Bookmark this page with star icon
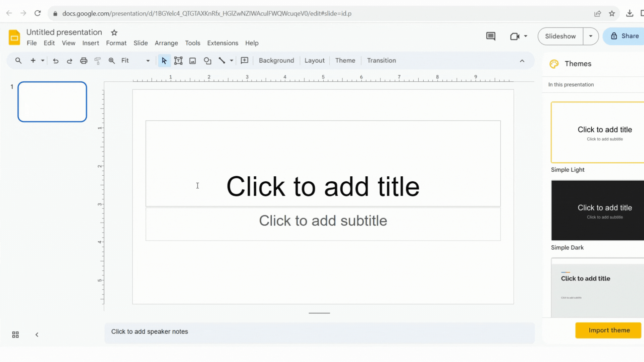The image size is (644, 362). 612,13
